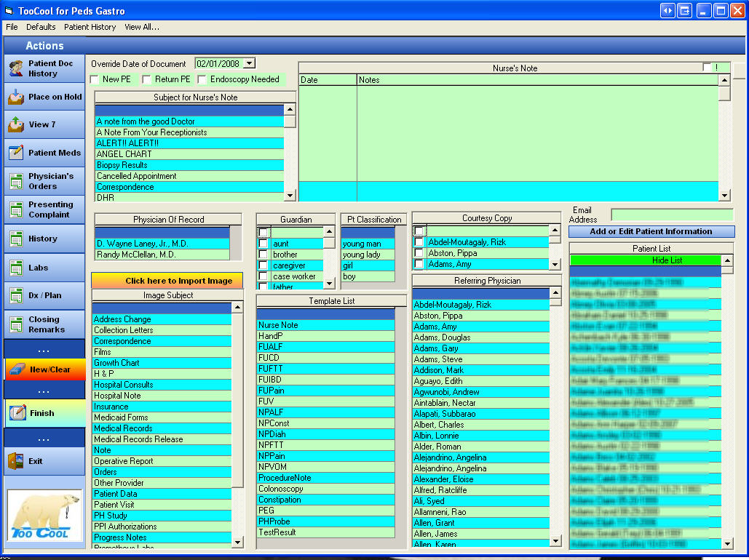This screenshot has width=749, height=560.
Task: Select Biopsy Results subject
Action: 189,165
